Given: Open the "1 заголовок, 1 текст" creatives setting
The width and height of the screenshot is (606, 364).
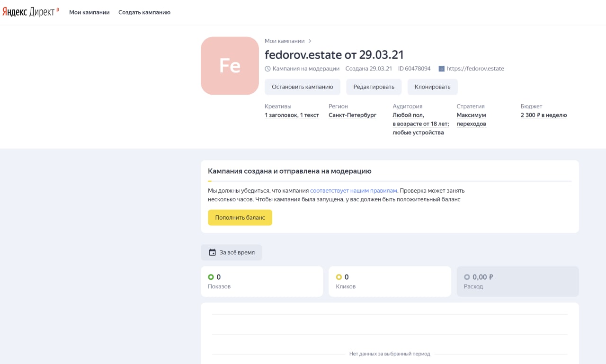Looking at the screenshot, I should (292, 115).
